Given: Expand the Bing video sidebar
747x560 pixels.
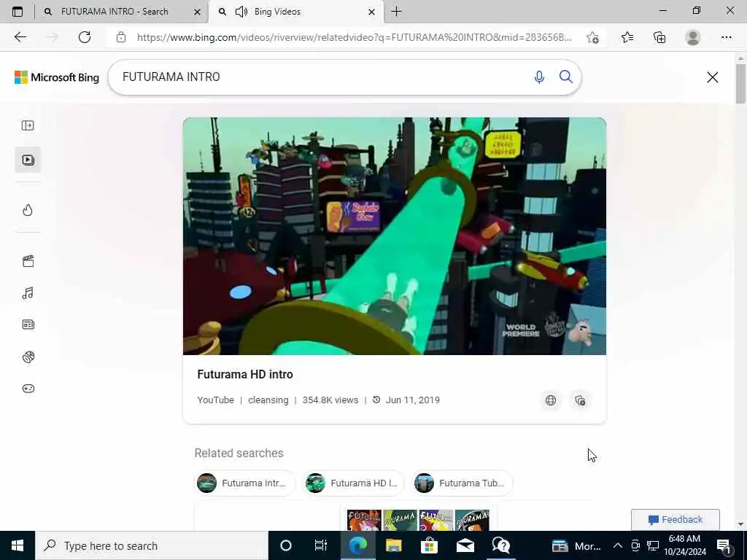Looking at the screenshot, I should [28, 125].
